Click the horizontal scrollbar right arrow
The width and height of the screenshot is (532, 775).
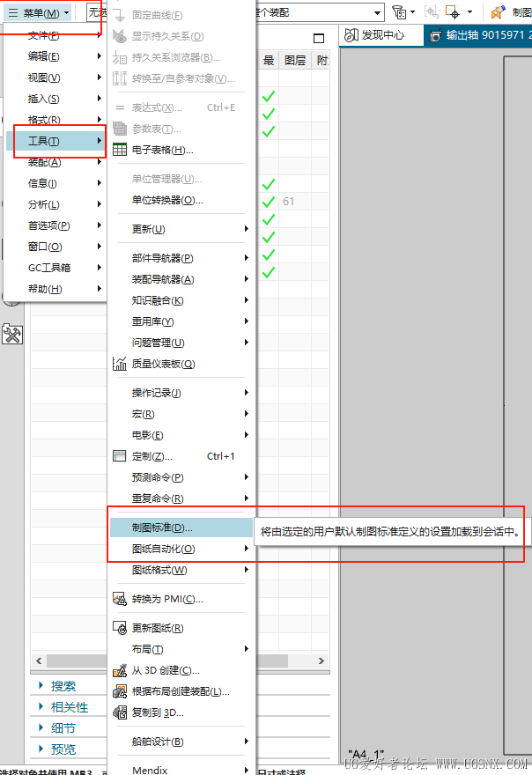[x=321, y=661]
